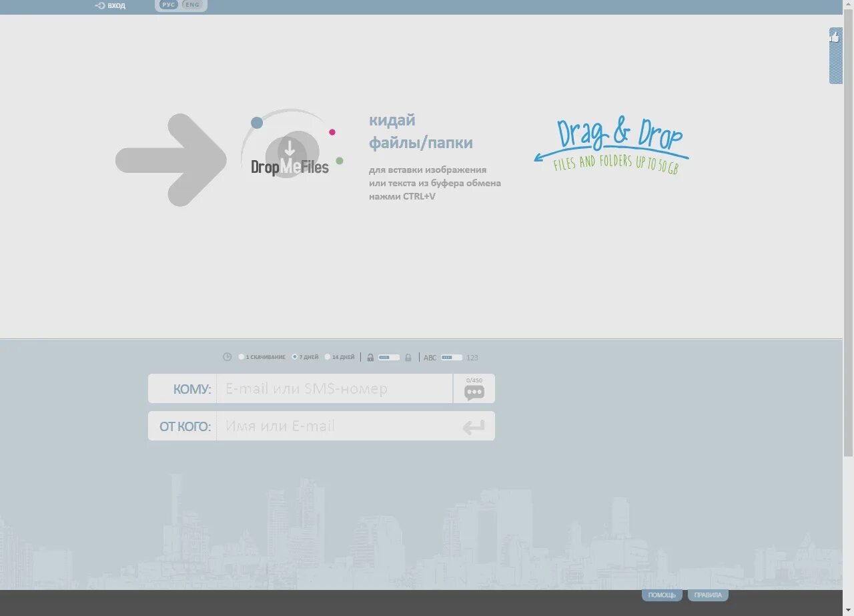Focus the КОМУ recipient field
This screenshot has width=854, height=616.
334,388
